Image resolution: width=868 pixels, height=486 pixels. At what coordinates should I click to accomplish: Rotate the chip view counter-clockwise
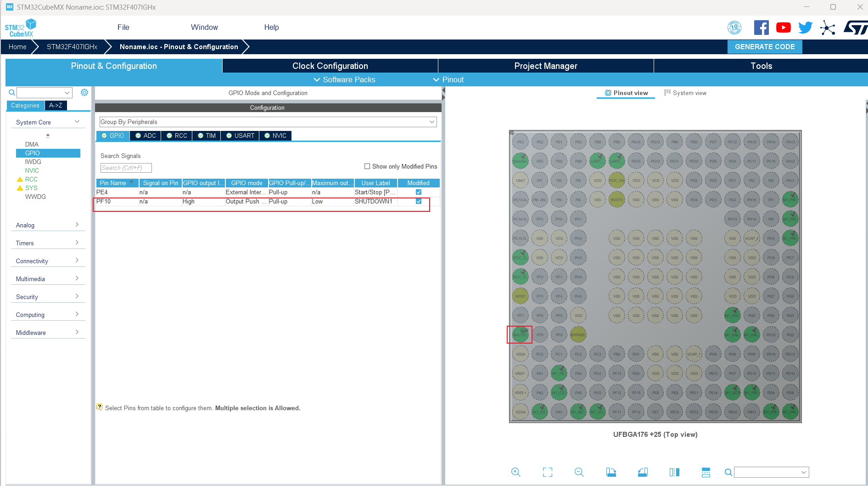[x=643, y=472]
